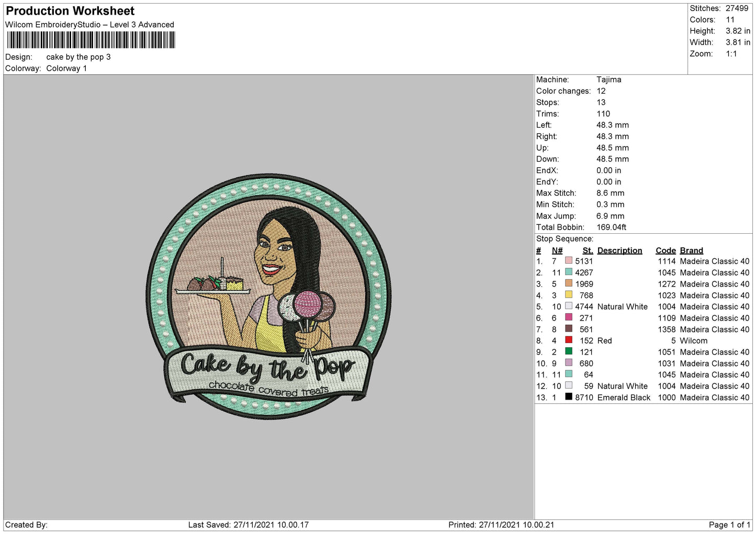Viewport: 756px width, 534px height.
Task: Click the zoom value '1:1'
Action: 731,54
